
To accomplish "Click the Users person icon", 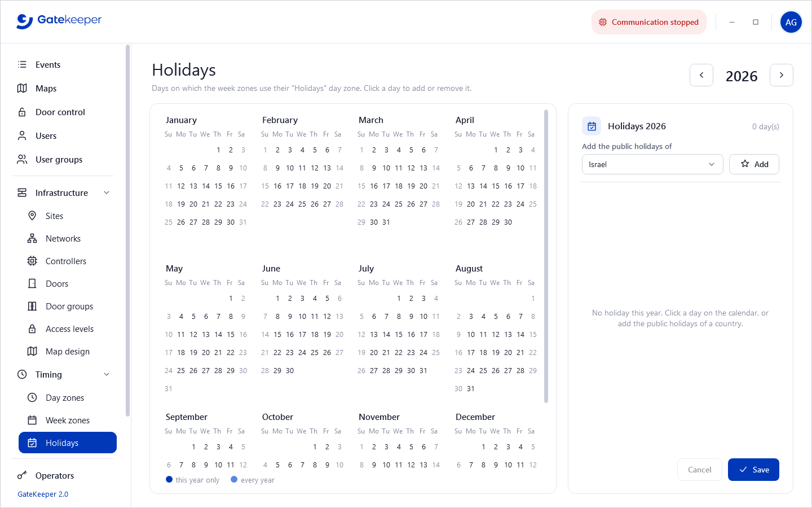I will pos(22,135).
